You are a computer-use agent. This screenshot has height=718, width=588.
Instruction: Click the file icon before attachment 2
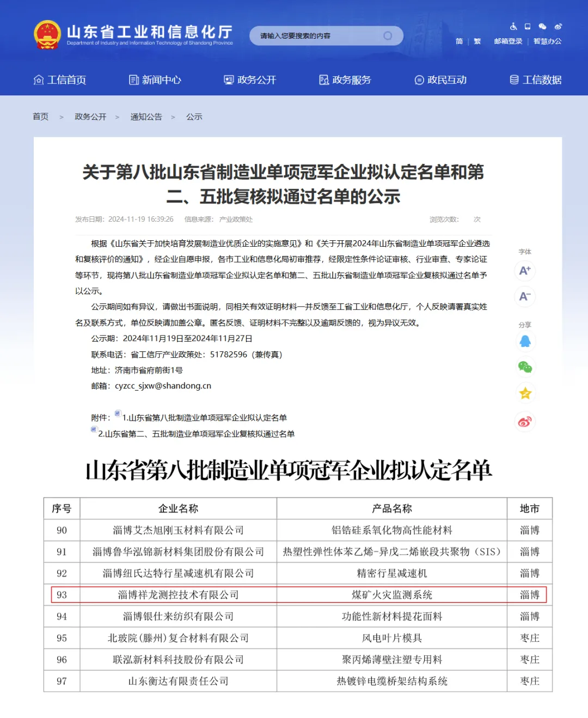pos(94,430)
